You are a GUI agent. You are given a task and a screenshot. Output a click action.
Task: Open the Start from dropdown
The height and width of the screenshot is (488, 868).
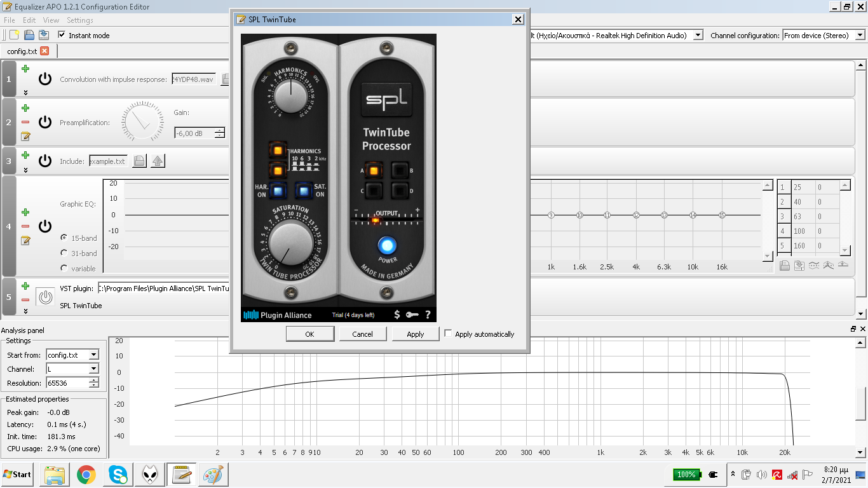[x=72, y=355]
